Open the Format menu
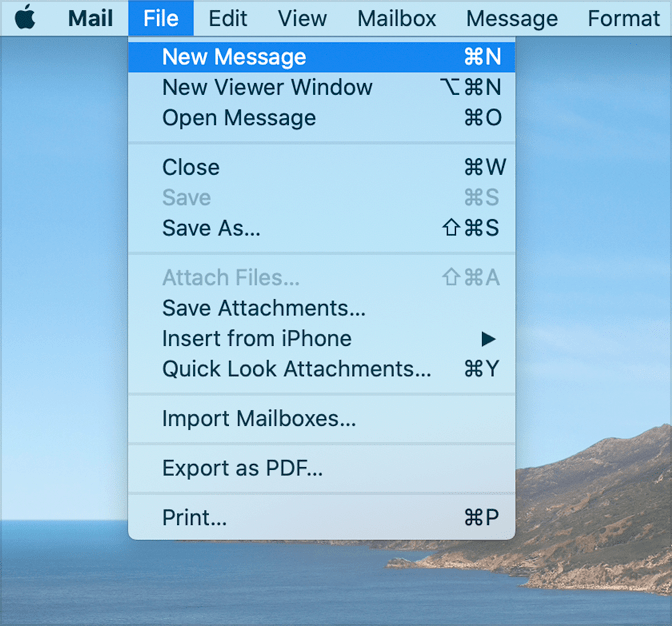The image size is (672, 626). [x=623, y=18]
